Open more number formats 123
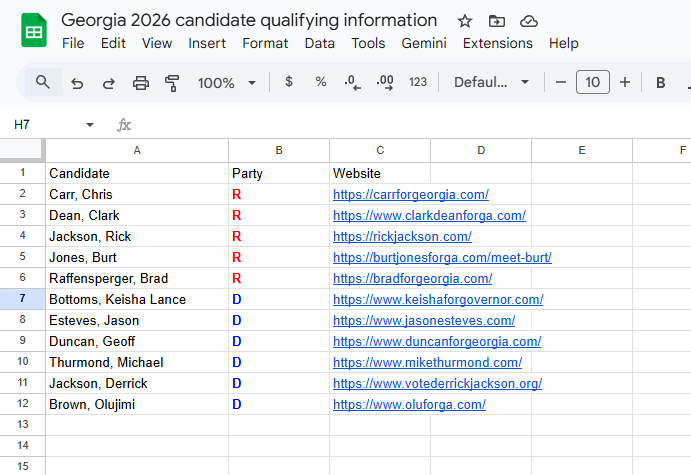The height and width of the screenshot is (475, 691). click(418, 82)
